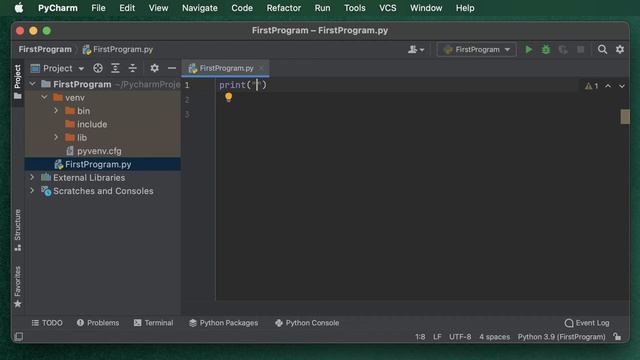Toggle tool window bars bottom-left icon
The image size is (640, 360).
coord(18,337)
